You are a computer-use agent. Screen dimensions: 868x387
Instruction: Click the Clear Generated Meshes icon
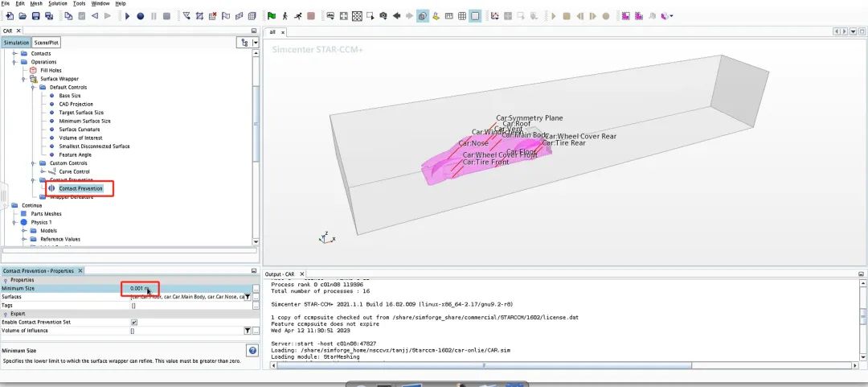tap(213, 16)
